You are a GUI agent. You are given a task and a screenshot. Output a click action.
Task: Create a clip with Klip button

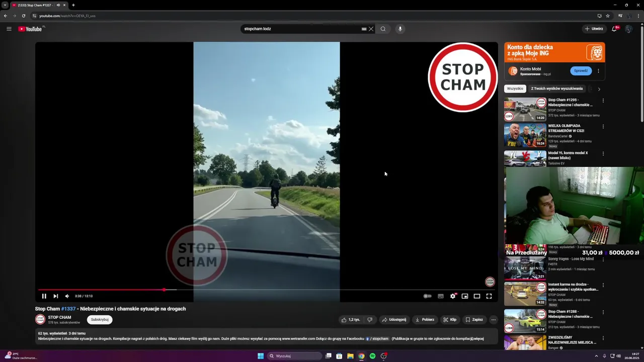click(450, 320)
